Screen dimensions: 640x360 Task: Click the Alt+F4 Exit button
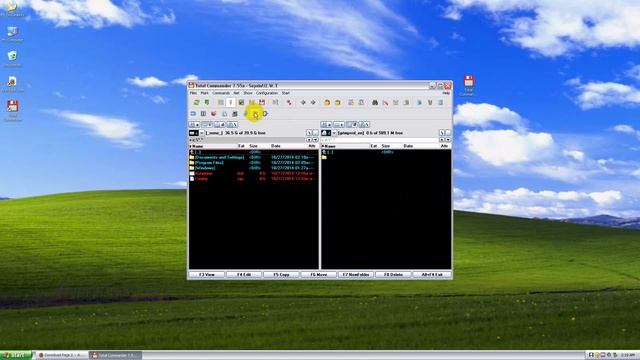point(432,275)
